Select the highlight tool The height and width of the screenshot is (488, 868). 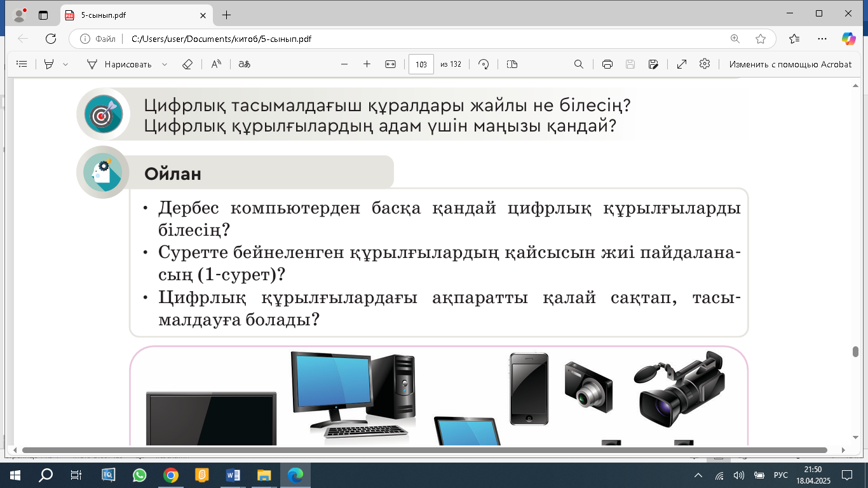click(x=49, y=64)
